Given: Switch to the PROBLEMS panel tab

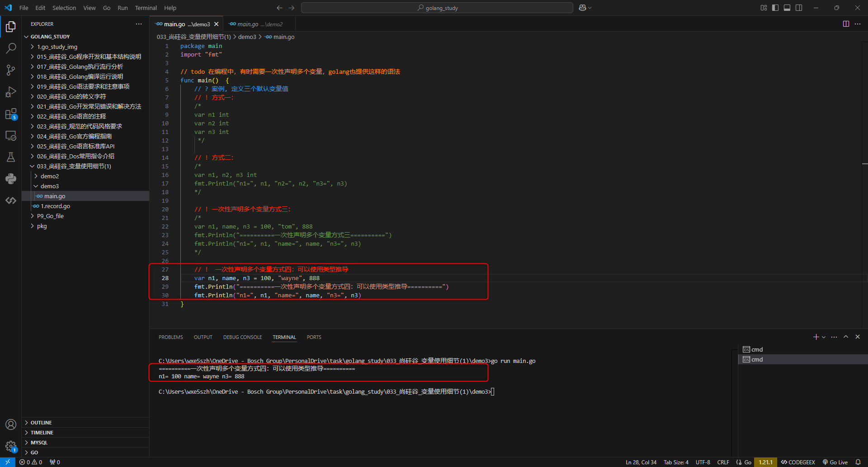Looking at the screenshot, I should click(x=170, y=337).
